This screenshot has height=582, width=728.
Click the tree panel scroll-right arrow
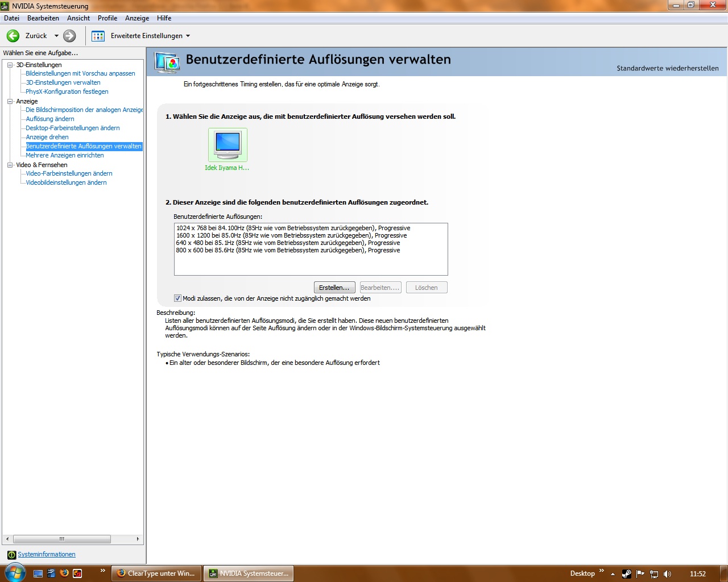(x=138, y=539)
